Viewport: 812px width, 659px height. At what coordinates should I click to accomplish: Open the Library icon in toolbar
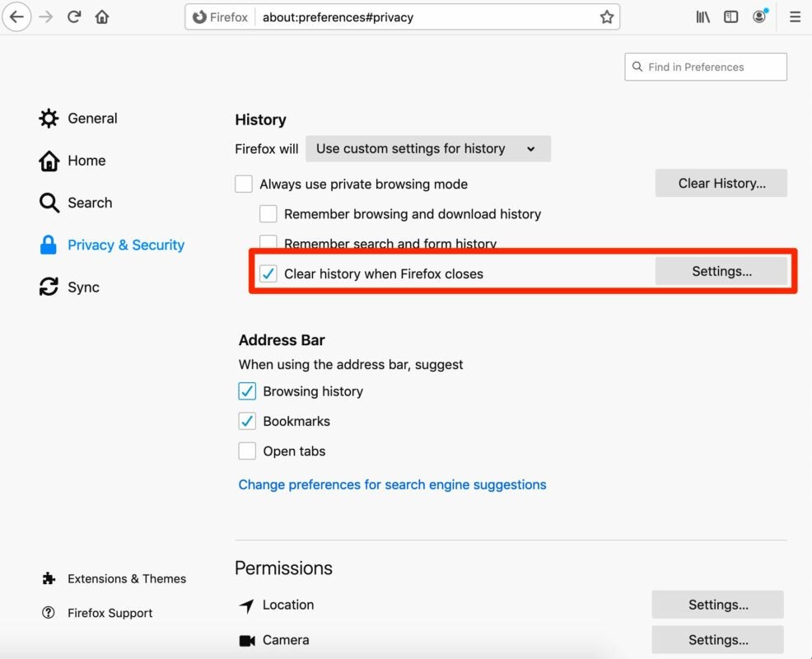click(x=702, y=16)
